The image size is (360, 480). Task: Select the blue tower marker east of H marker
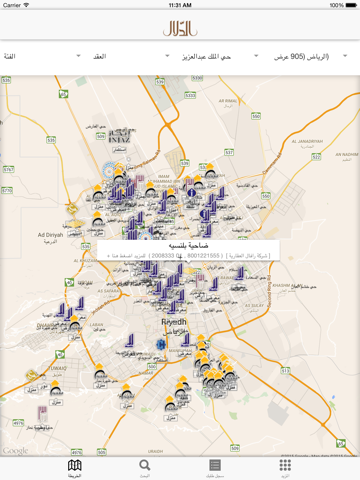point(185,340)
